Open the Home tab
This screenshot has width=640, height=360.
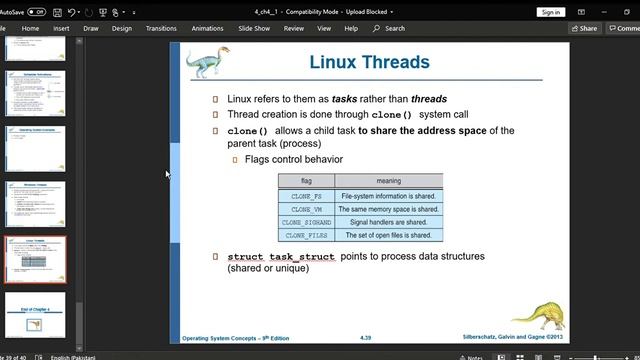(x=30, y=28)
